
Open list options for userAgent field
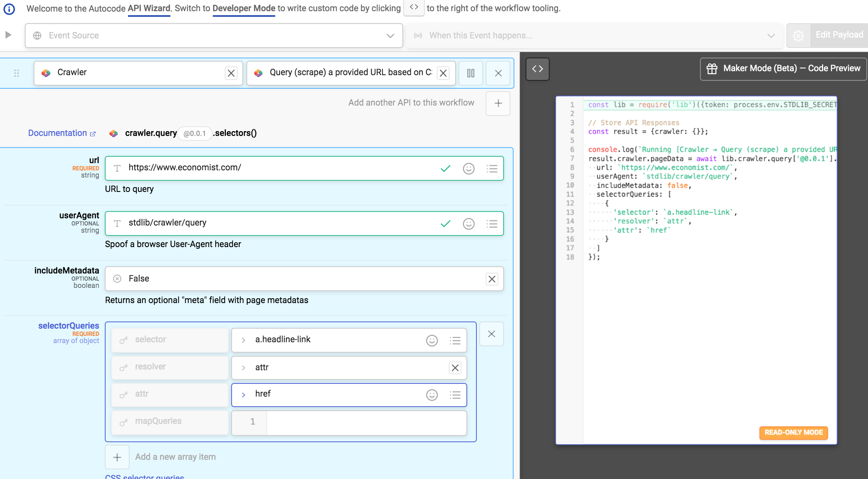[x=492, y=224]
